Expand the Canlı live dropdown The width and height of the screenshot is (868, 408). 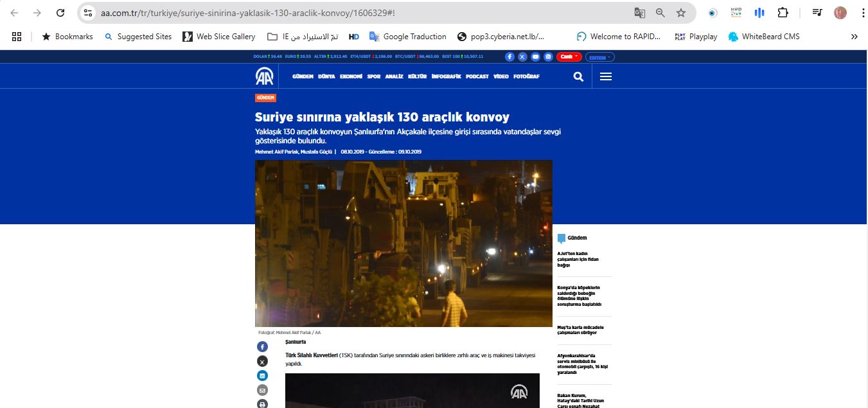(x=569, y=57)
